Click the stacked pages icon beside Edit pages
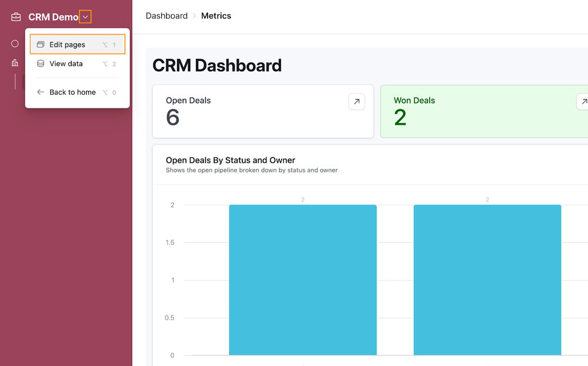 tap(41, 45)
